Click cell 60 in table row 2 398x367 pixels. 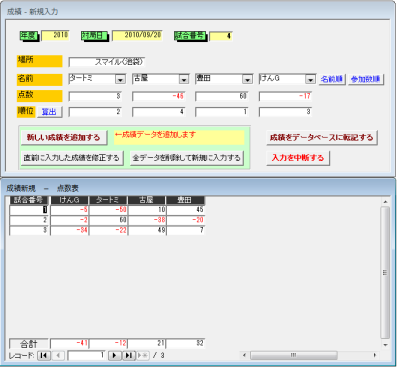(108, 220)
